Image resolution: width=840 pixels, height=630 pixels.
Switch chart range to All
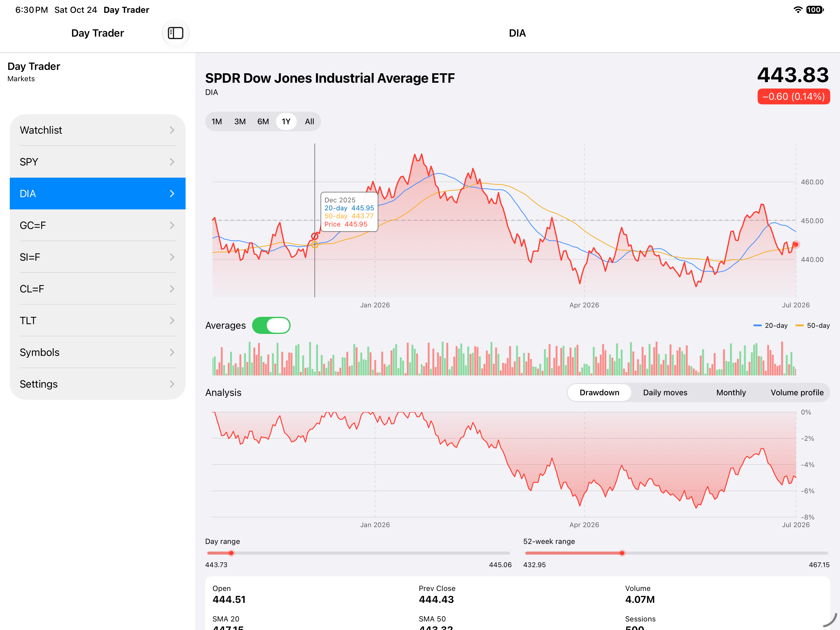point(310,121)
